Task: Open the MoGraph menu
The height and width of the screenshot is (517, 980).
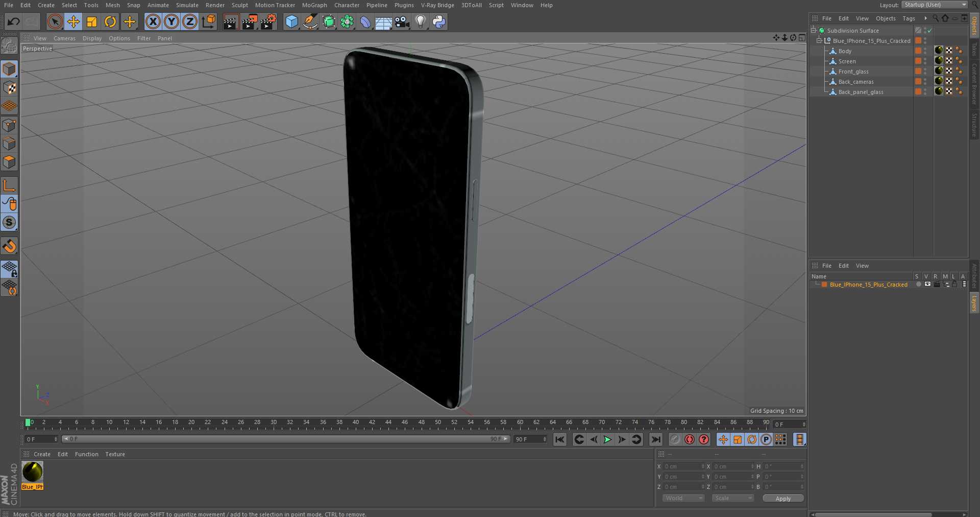Action: click(x=314, y=5)
